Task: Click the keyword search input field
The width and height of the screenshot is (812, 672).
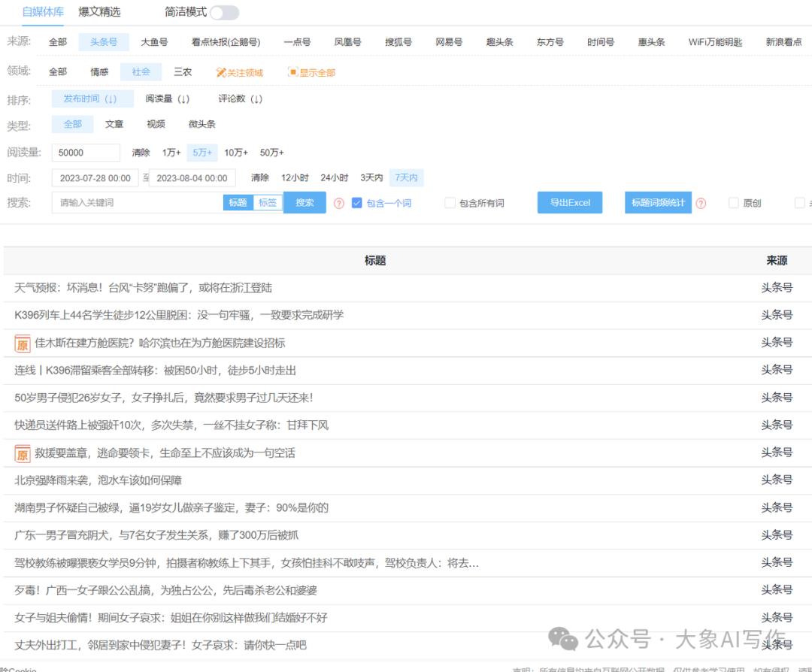Action: 138,202
